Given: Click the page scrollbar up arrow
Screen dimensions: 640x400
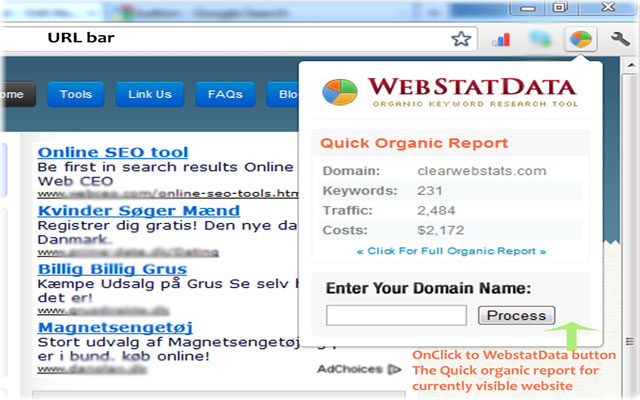Looking at the screenshot, I should tap(631, 65).
